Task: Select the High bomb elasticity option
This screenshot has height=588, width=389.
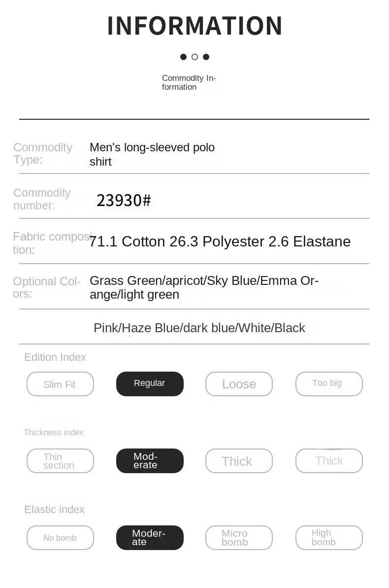Action: point(329,538)
